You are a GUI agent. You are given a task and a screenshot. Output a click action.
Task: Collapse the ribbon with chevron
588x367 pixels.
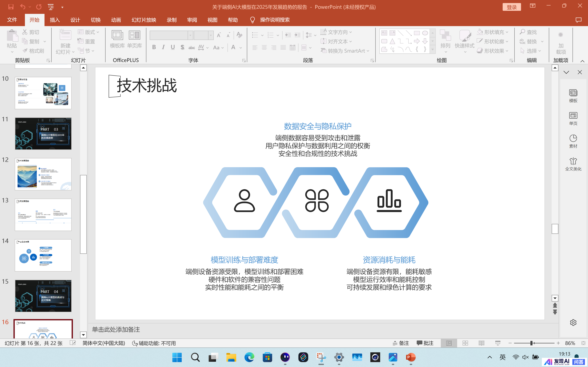coord(582,61)
